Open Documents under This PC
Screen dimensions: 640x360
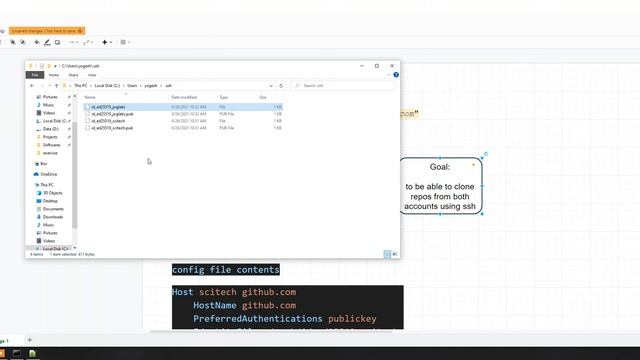(x=53, y=209)
